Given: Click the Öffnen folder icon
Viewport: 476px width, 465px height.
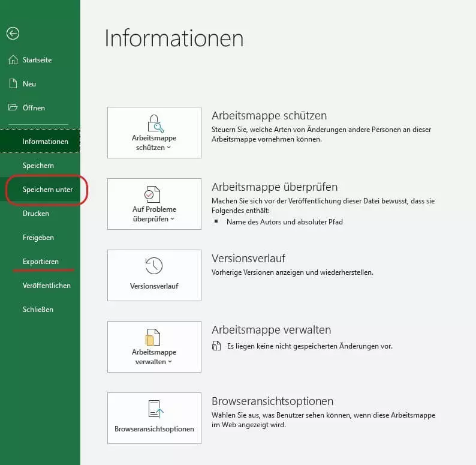Looking at the screenshot, I should [13, 108].
